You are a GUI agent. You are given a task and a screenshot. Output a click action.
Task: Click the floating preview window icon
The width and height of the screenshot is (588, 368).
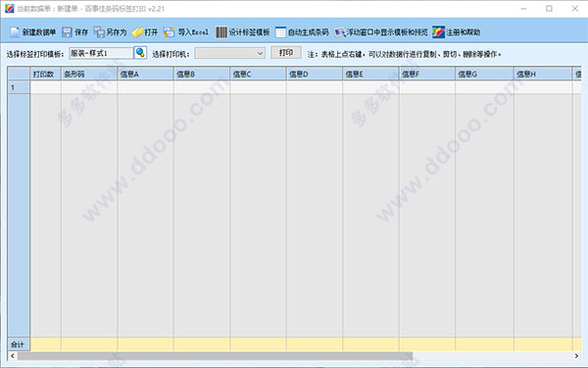[340, 32]
